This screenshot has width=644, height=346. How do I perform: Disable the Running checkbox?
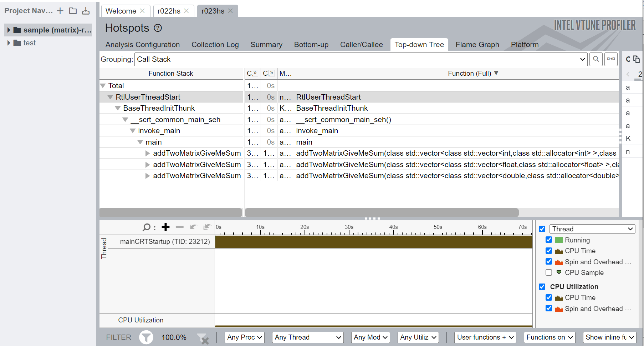[x=549, y=240]
